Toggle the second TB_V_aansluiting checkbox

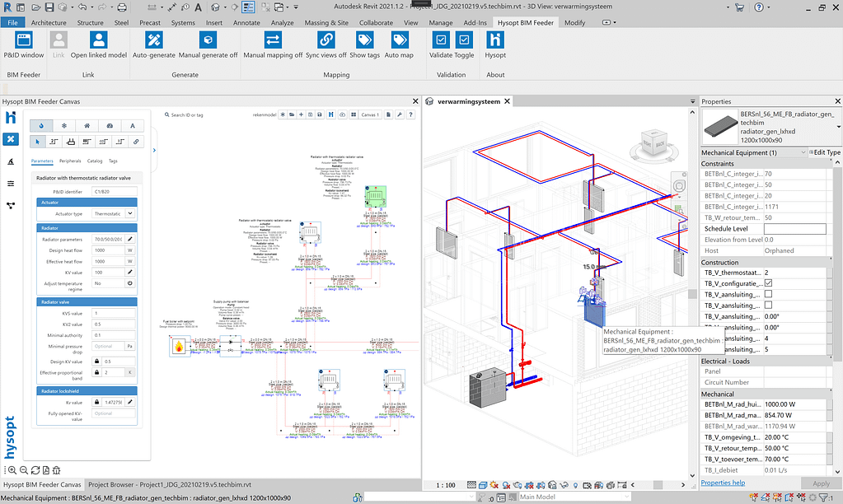point(768,306)
